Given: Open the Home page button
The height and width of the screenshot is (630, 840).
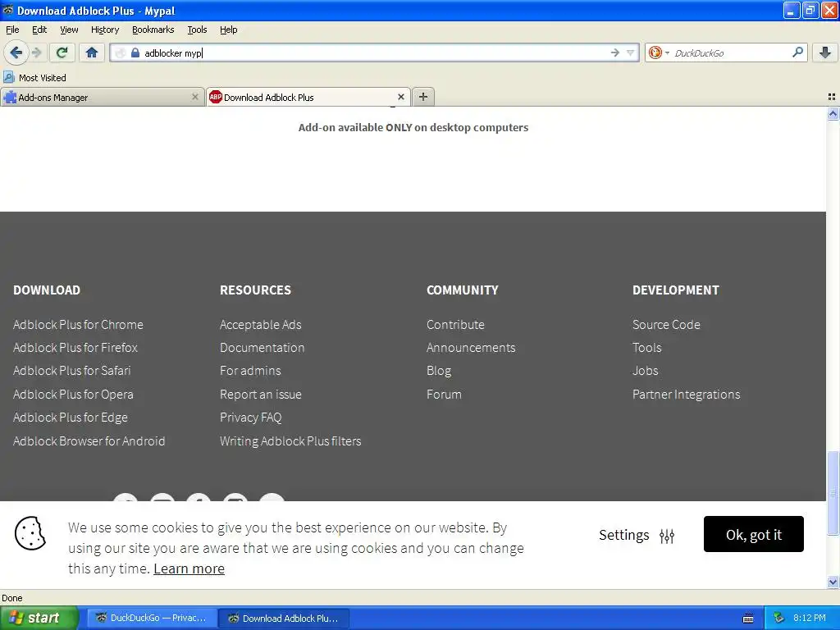Looking at the screenshot, I should point(92,52).
